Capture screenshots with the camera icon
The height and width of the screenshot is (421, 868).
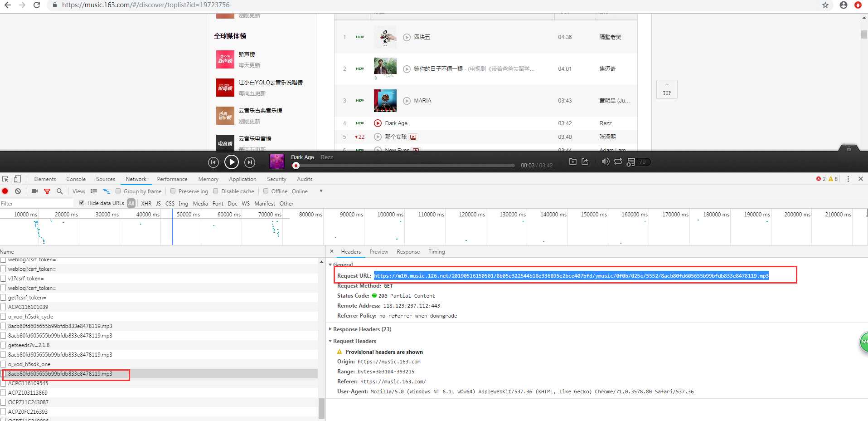pyautogui.click(x=34, y=191)
